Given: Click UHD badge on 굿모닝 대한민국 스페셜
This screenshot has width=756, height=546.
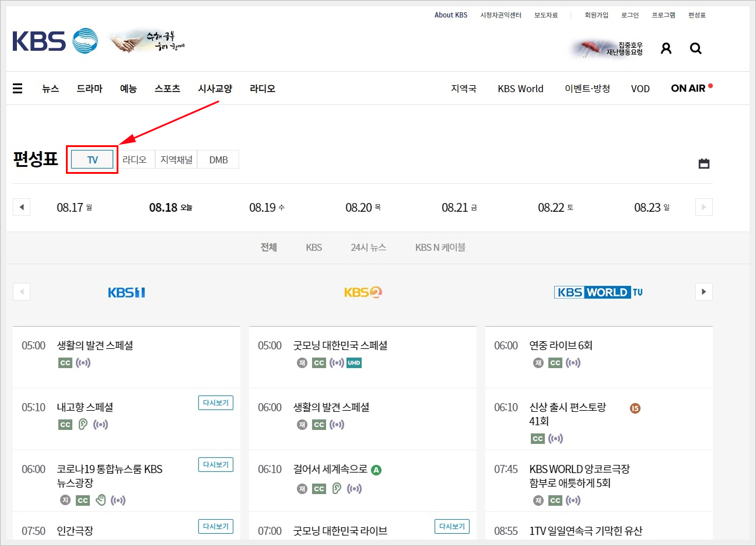Looking at the screenshot, I should [x=354, y=363].
